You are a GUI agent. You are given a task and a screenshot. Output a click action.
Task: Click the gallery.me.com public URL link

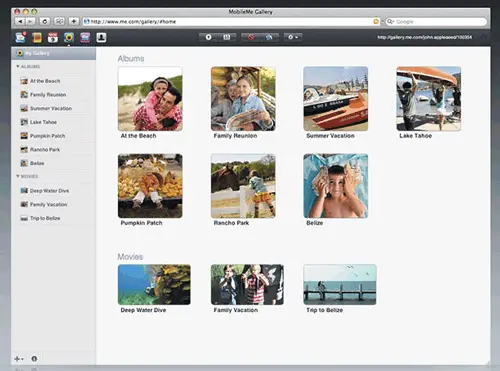point(425,37)
